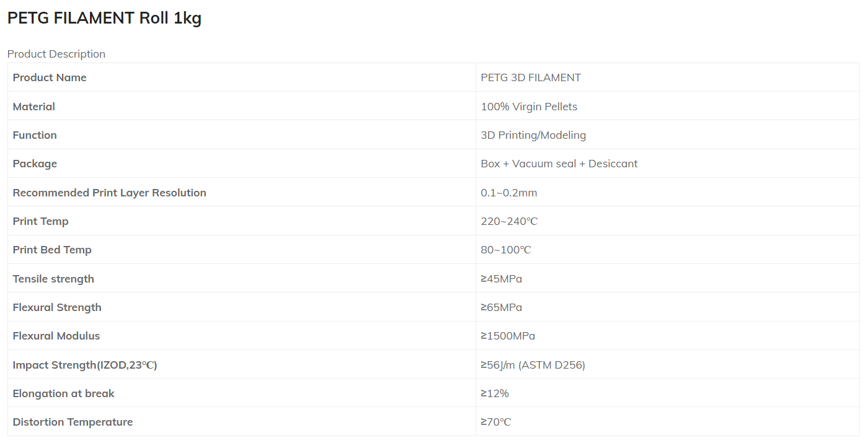Click the Package row label
868x443 pixels.
coord(35,164)
